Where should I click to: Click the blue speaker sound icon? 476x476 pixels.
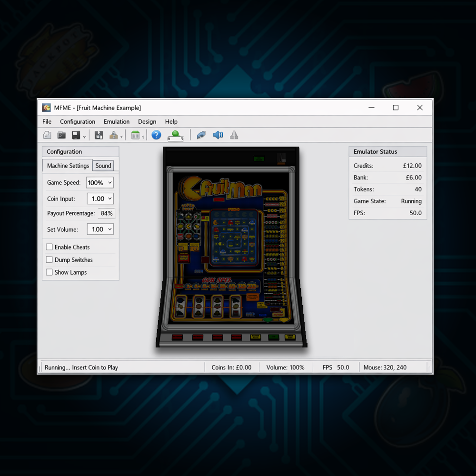click(x=218, y=135)
